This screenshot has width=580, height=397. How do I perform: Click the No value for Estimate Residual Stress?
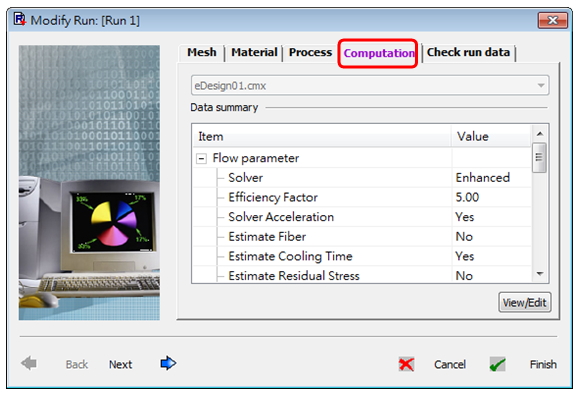coord(464,276)
